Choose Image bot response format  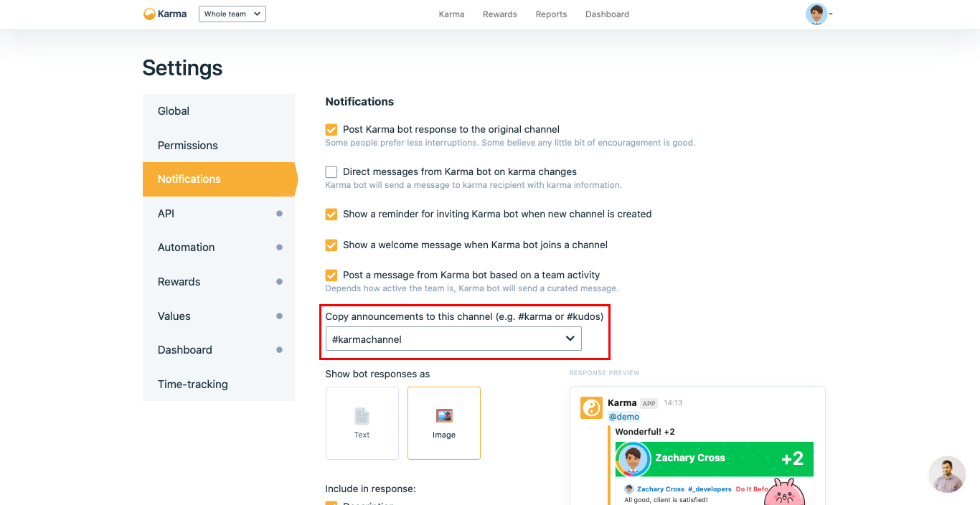444,423
